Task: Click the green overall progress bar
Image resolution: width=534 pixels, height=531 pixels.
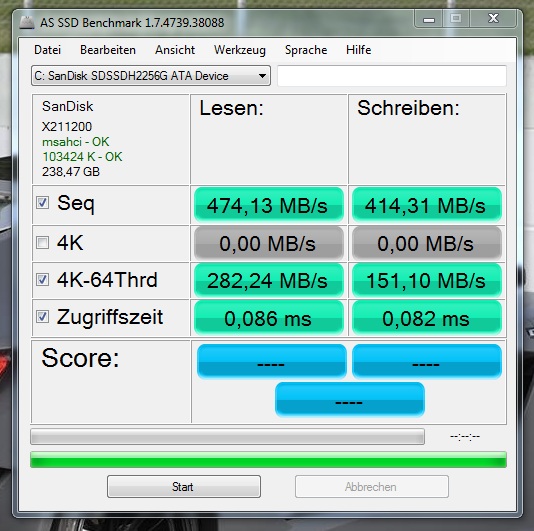Action: pos(268,459)
